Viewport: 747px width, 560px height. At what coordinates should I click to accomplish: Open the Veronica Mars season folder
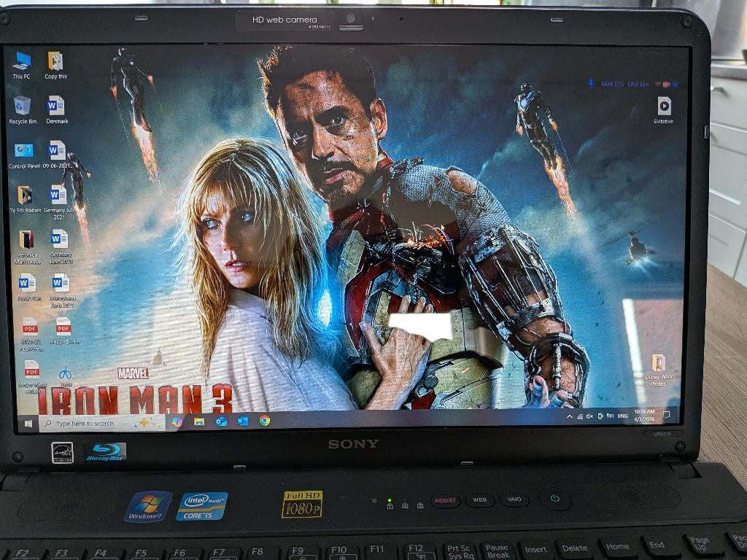tap(27, 246)
